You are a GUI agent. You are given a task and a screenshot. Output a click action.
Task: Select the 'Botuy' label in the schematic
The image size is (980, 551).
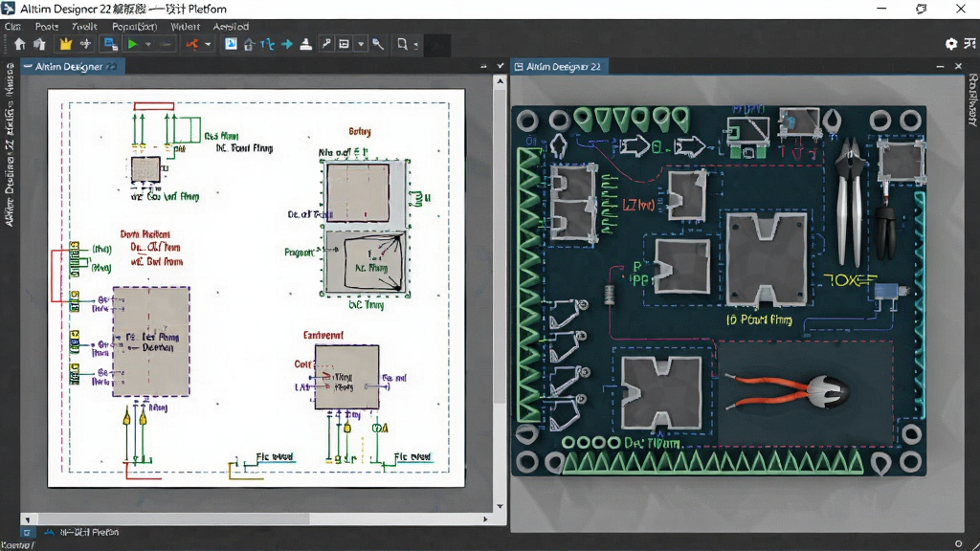click(360, 131)
